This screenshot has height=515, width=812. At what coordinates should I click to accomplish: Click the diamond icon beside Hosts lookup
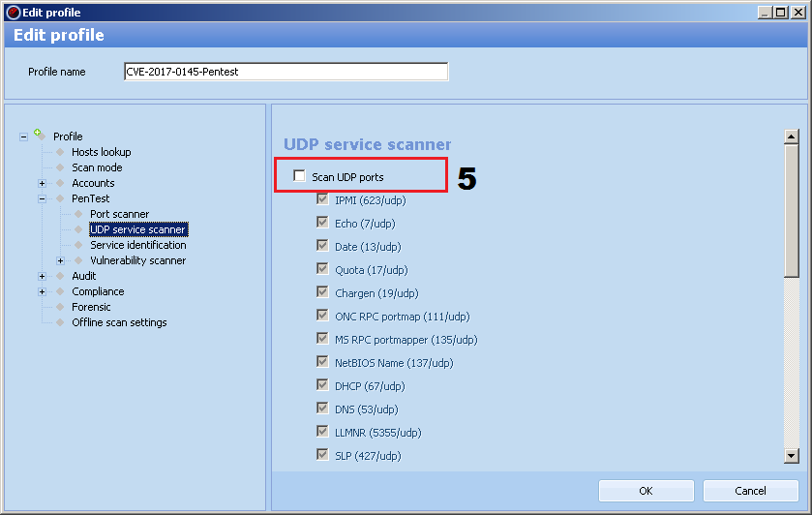[60, 152]
